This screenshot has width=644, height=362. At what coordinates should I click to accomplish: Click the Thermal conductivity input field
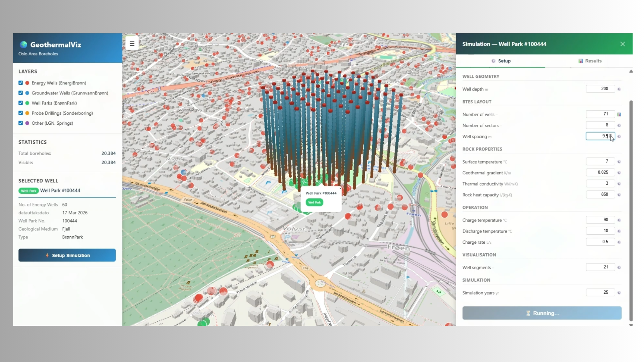pyautogui.click(x=600, y=183)
